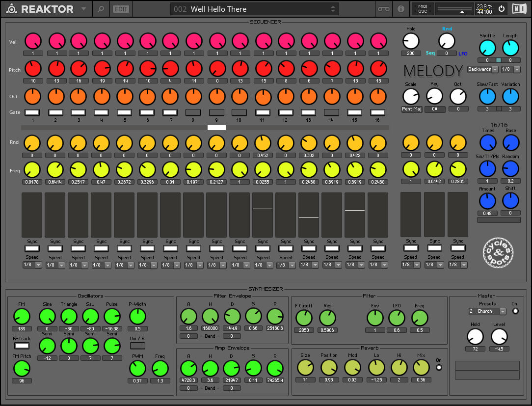The image size is (532, 406).
Task: Click the Seq label
Action: (x=430, y=53)
